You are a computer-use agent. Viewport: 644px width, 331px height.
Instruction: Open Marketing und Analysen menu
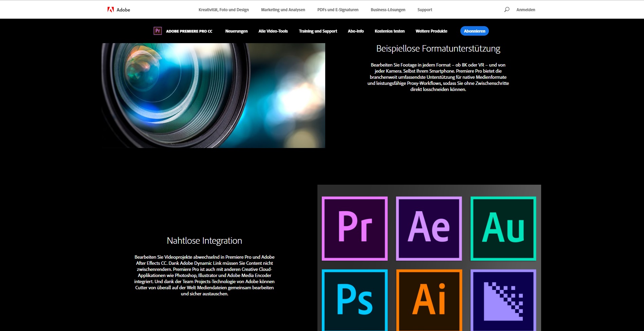click(x=283, y=10)
